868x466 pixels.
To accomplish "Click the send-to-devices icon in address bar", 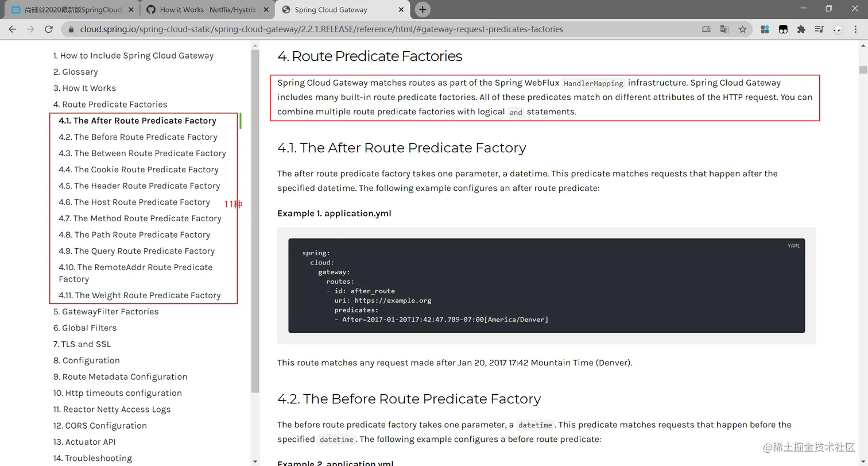I will [x=707, y=29].
